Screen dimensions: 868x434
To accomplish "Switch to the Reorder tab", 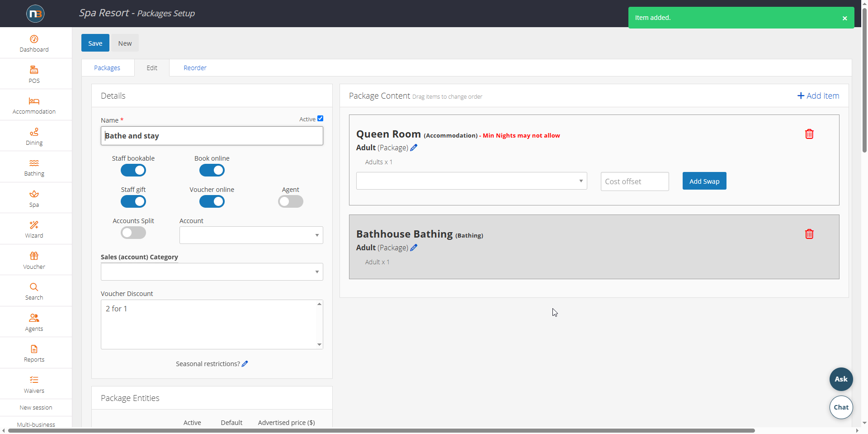I will pyautogui.click(x=195, y=68).
